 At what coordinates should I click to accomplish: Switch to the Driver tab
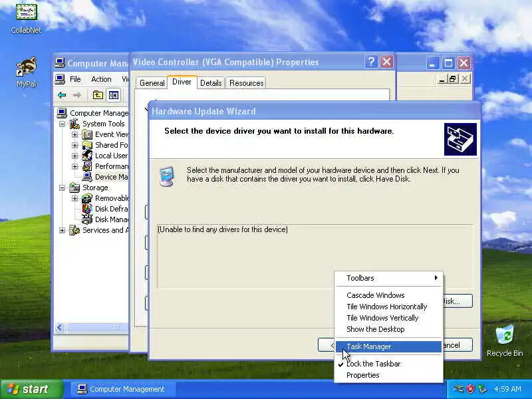click(x=182, y=82)
